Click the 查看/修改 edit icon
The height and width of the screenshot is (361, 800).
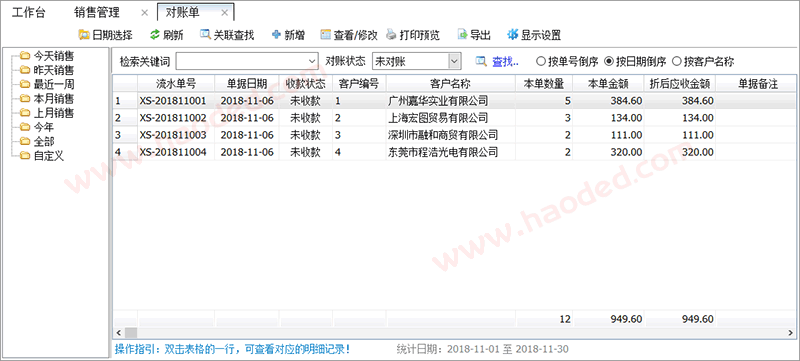click(x=326, y=35)
